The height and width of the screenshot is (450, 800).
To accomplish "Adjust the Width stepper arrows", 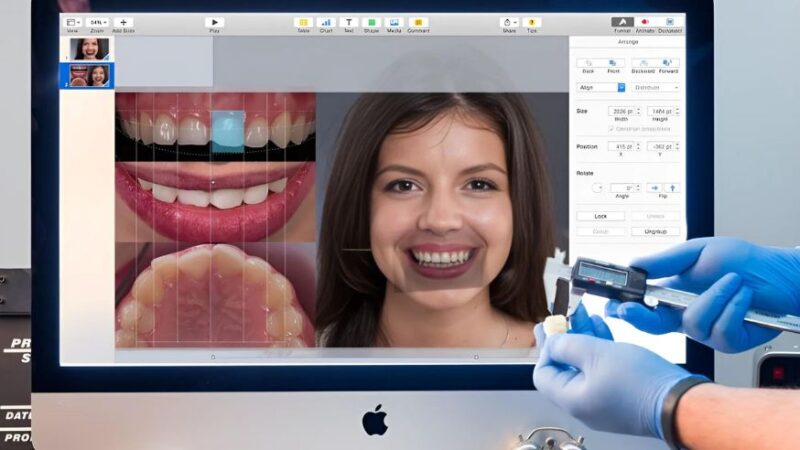I will tap(638, 111).
